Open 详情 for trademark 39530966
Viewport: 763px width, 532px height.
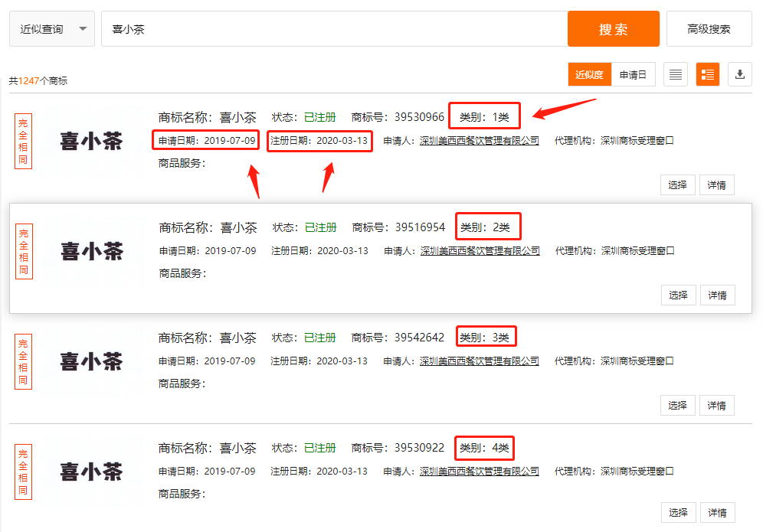pyautogui.click(x=716, y=184)
